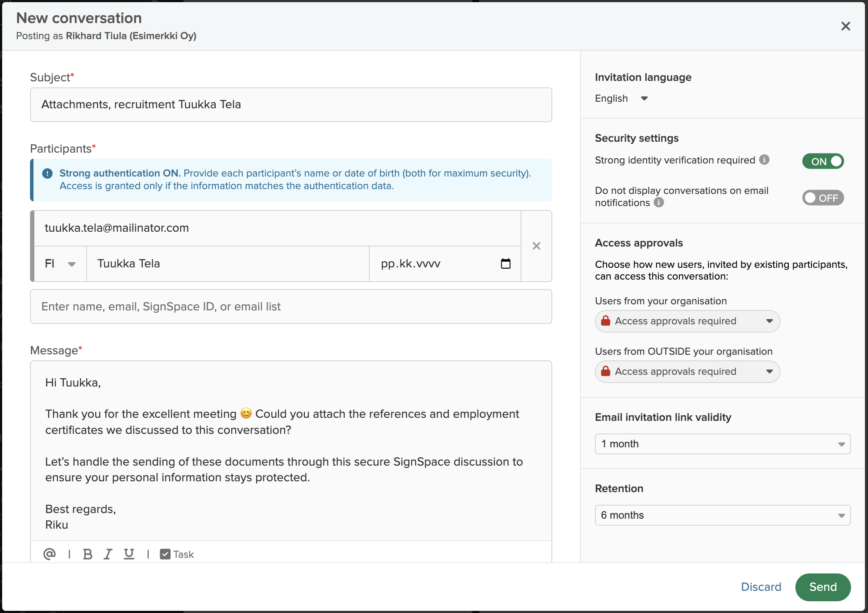Turn off strong identity verification toggle
Image resolution: width=868 pixels, height=613 pixels.
tap(822, 161)
